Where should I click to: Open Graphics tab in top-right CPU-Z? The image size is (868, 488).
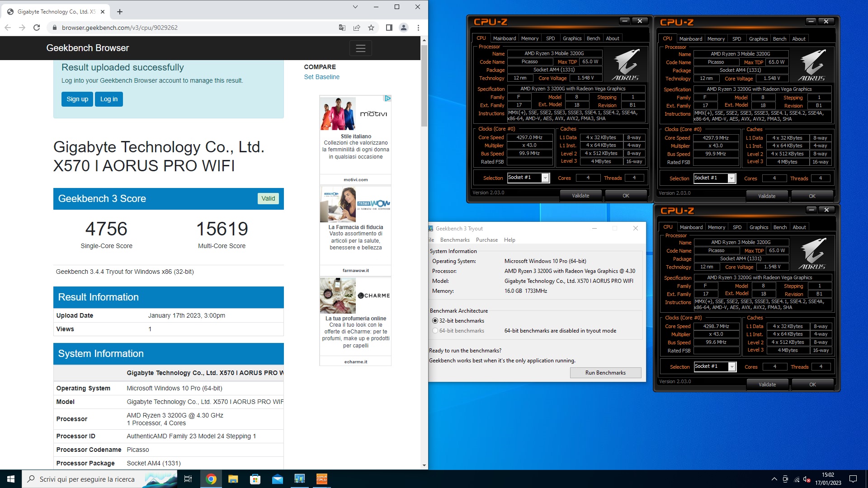(758, 39)
